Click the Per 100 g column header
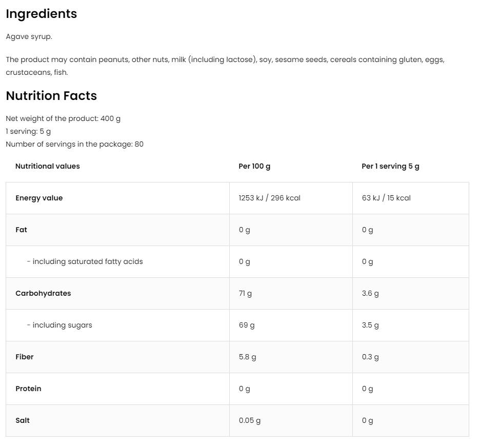Image resolution: width=479 pixels, height=448 pixels. [254, 166]
